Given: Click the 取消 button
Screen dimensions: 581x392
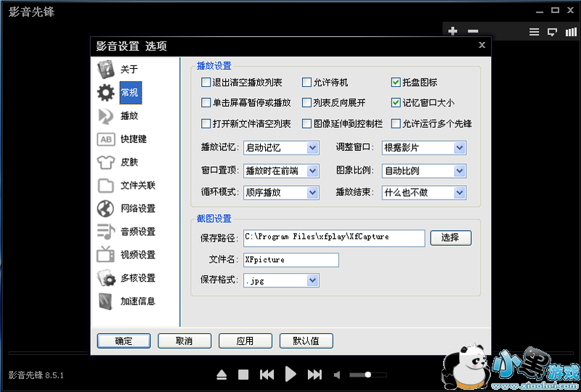Looking at the screenshot, I should coord(184,341).
